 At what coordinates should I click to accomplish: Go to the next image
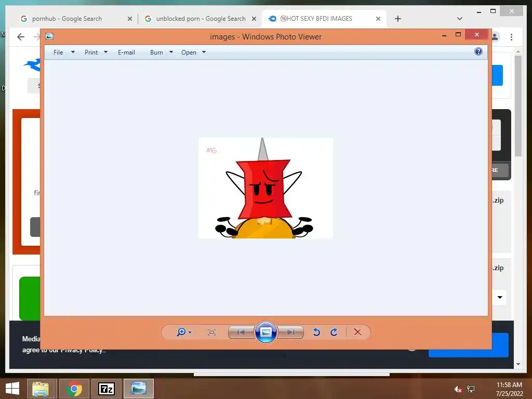291,332
